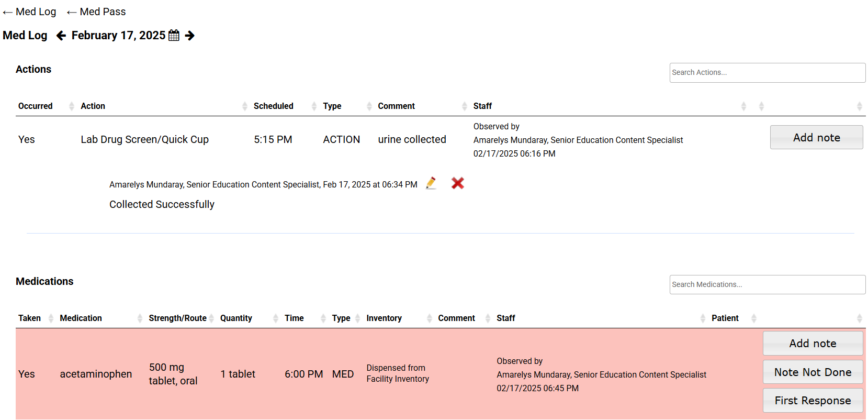The height and width of the screenshot is (420, 868).
Task: Sort Medications table by Taken column
Action: coord(30,318)
